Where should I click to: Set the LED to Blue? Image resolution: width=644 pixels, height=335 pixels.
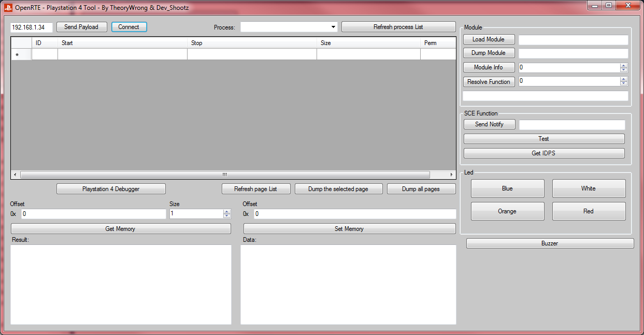pos(508,188)
